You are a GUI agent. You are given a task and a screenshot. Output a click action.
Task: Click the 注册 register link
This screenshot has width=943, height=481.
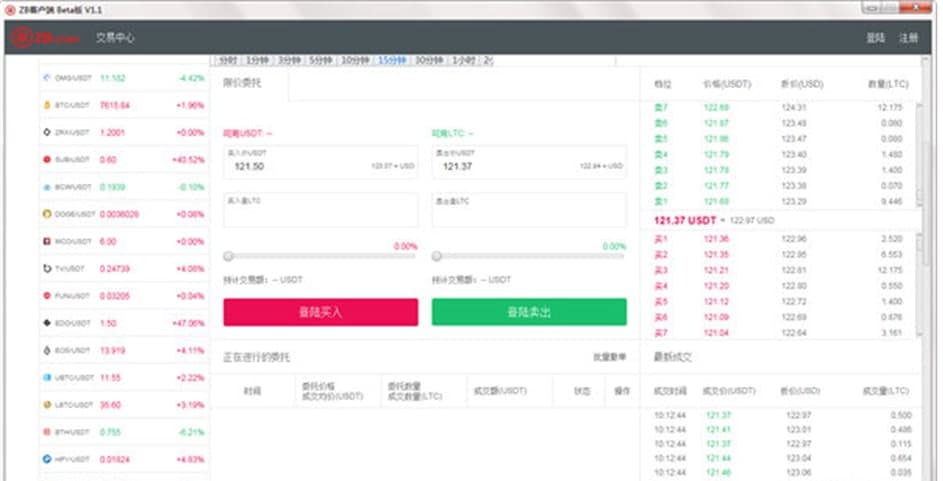tap(907, 38)
